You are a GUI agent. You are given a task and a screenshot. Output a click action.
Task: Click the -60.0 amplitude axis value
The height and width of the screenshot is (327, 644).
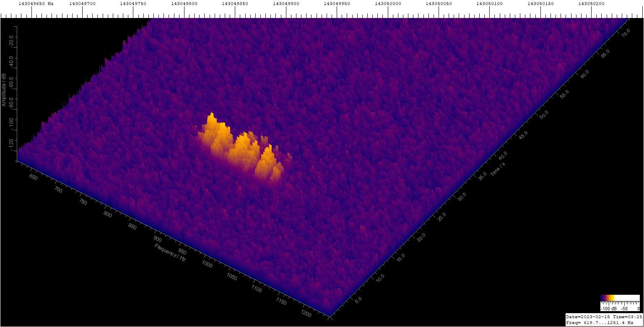coord(11,83)
